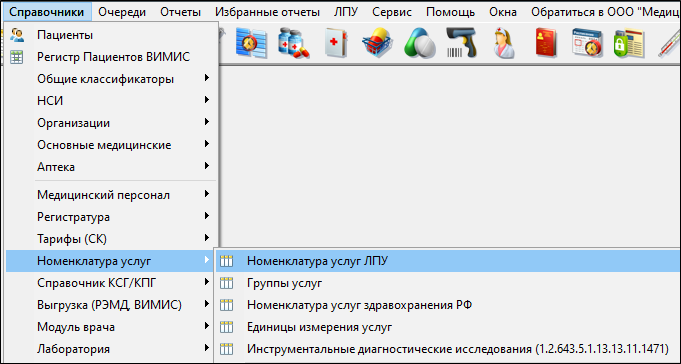Select Регистр Пациентов ВИМИС menu entry
The width and height of the screenshot is (681, 364).
[112, 57]
